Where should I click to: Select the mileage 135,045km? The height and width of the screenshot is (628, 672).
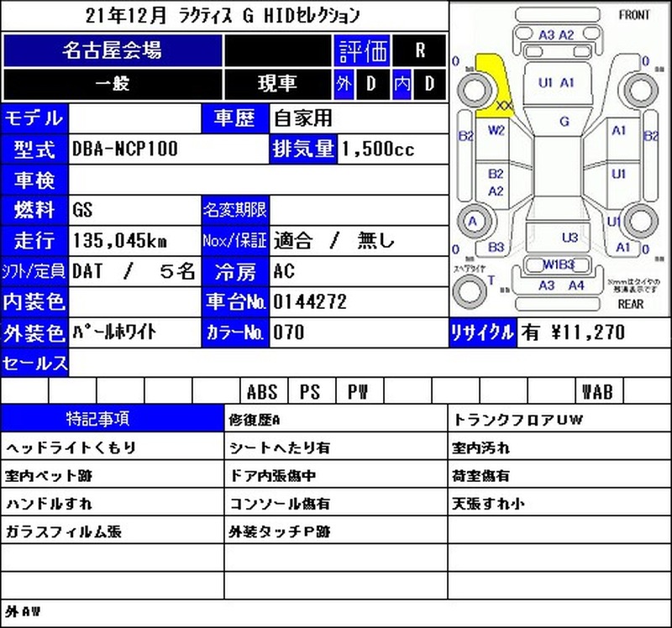pos(120,241)
